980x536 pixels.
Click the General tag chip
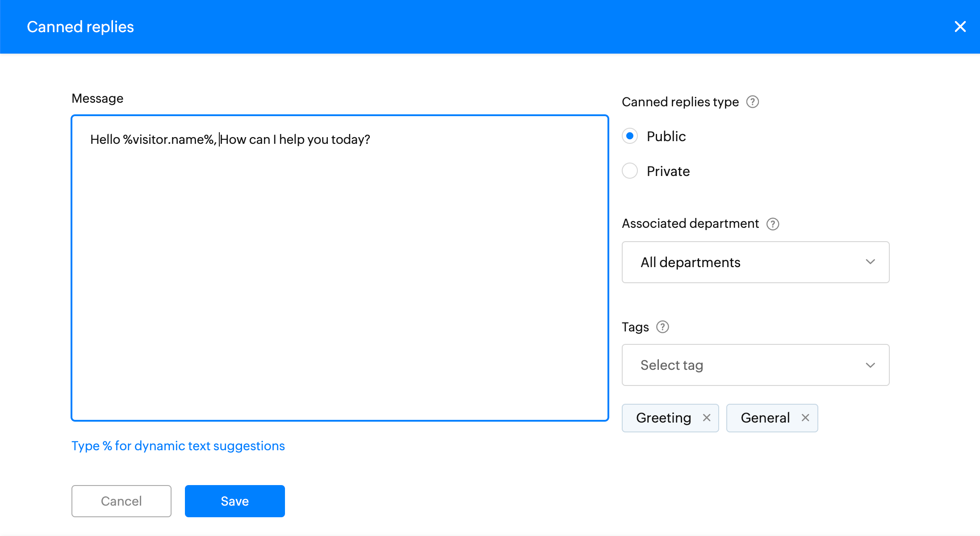point(765,418)
